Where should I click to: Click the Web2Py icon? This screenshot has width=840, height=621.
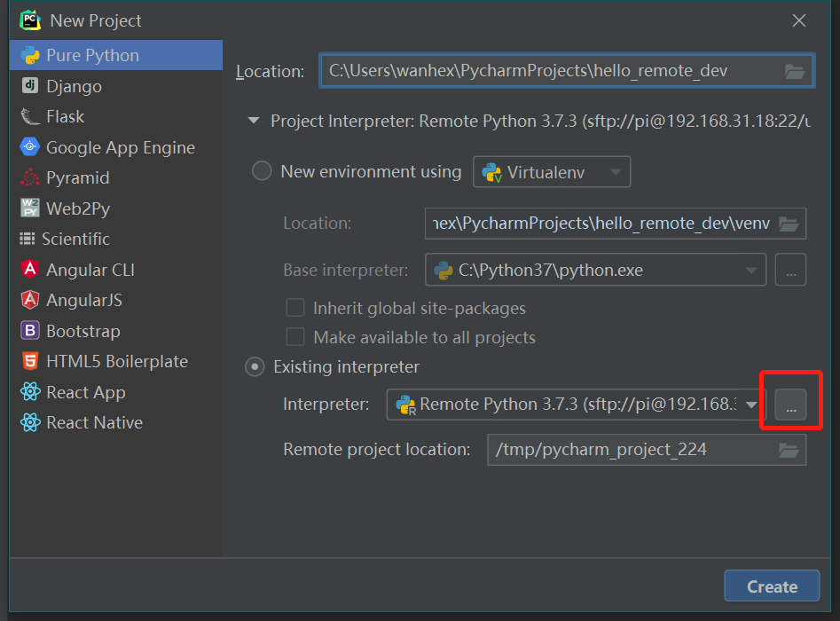pyautogui.click(x=30, y=208)
